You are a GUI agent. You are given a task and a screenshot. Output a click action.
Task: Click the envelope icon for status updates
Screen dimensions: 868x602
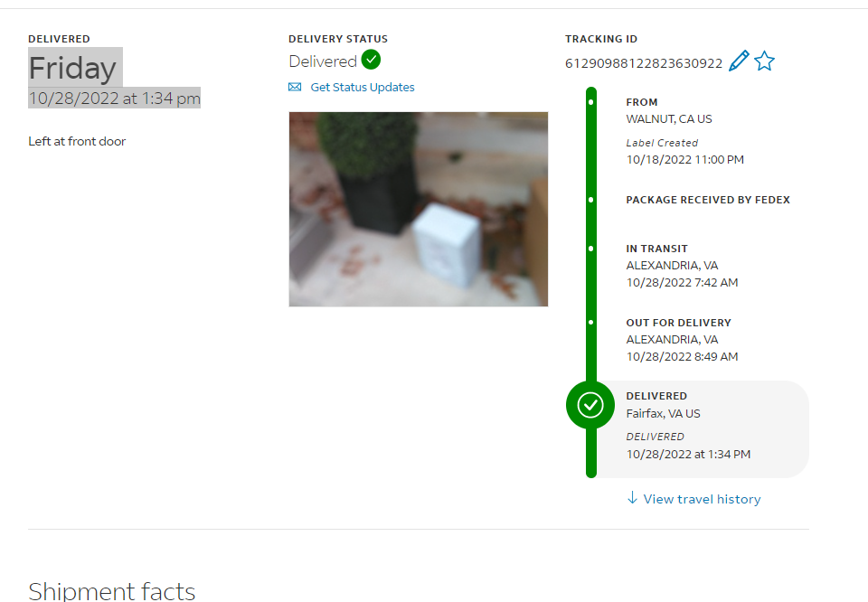[x=295, y=87]
